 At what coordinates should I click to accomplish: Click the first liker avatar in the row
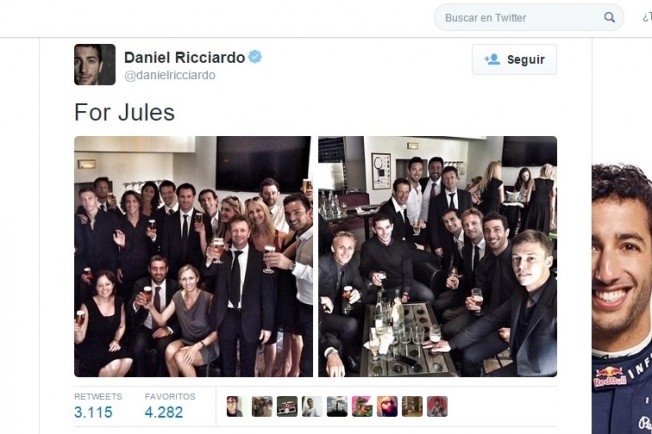[237, 407]
